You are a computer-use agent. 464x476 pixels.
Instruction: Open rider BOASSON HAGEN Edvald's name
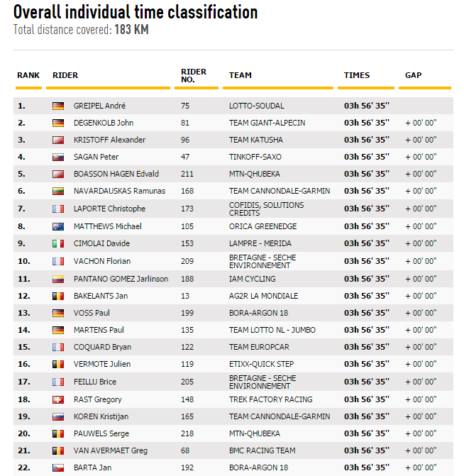[116, 174]
